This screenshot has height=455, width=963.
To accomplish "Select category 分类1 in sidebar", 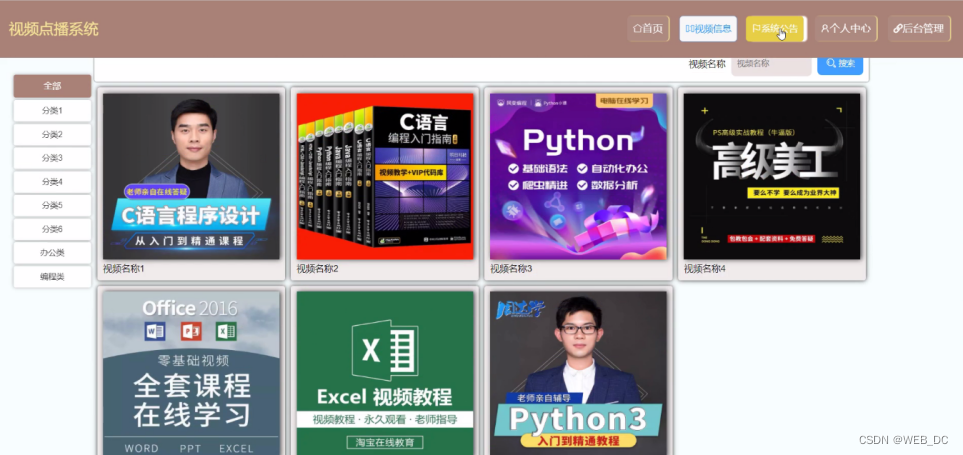I will (x=52, y=111).
